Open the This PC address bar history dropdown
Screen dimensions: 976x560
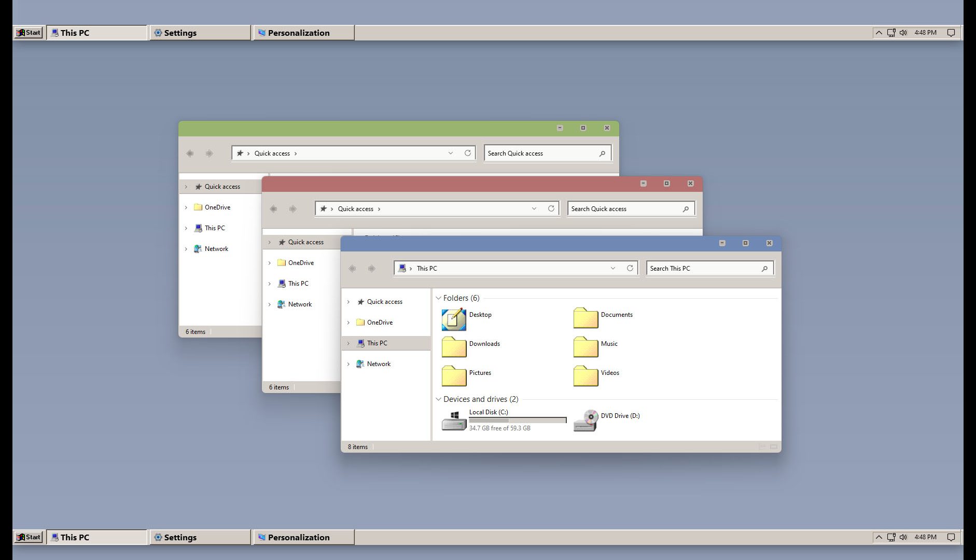[x=612, y=268]
